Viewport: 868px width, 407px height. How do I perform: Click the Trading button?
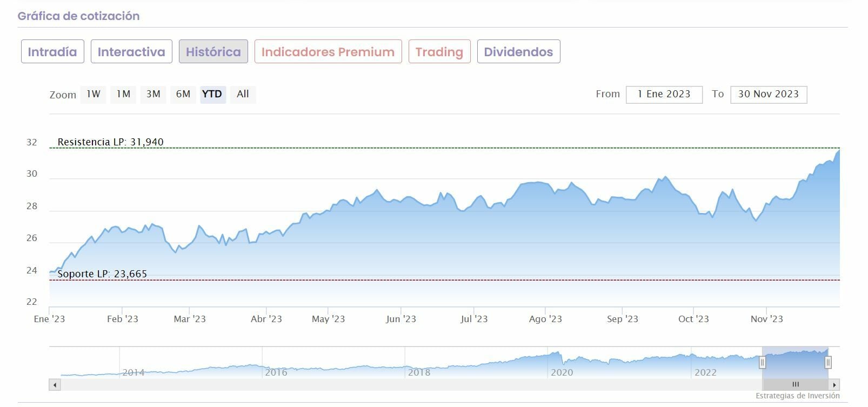439,52
